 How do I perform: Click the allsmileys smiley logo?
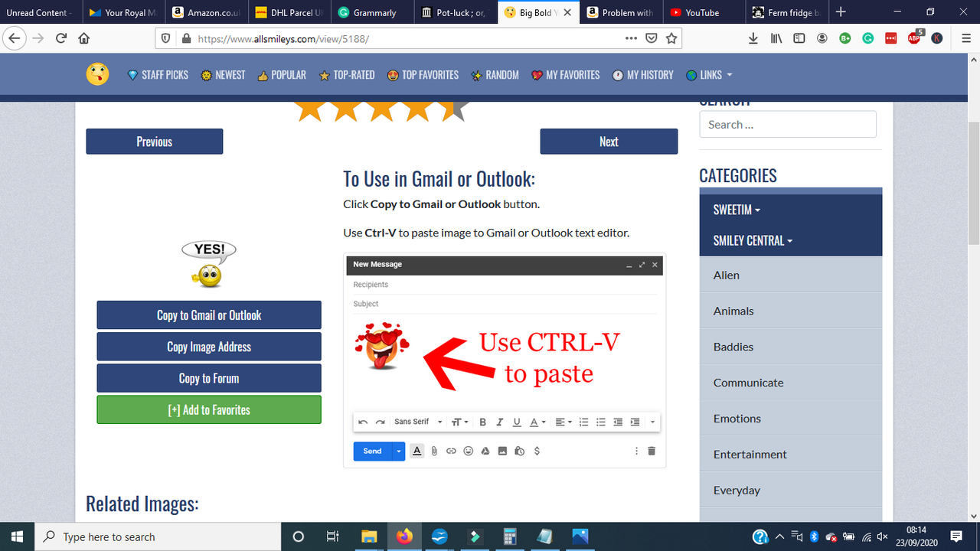coord(97,74)
